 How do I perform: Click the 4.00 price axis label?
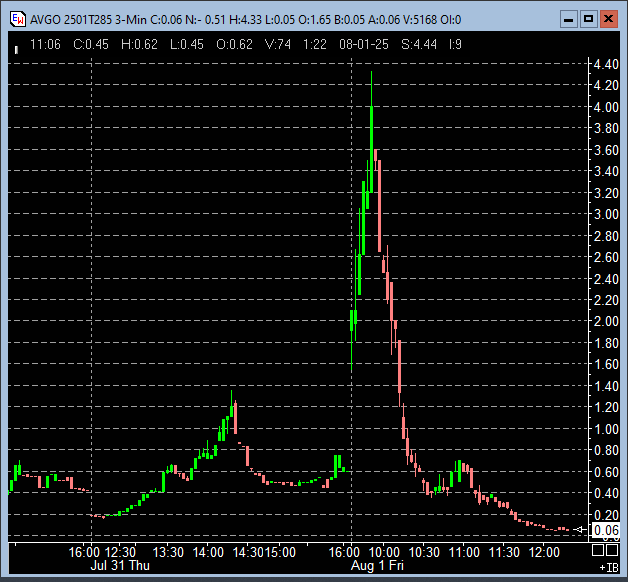(606, 107)
